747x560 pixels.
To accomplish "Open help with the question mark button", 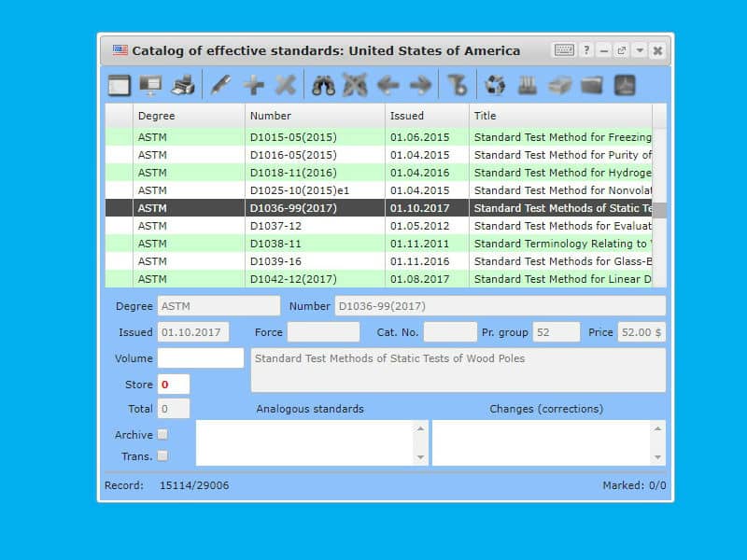I will coord(586,50).
